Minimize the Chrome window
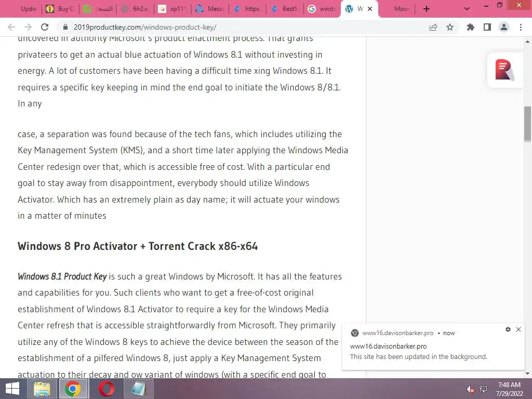This screenshot has height=399, width=532. tap(486, 5)
